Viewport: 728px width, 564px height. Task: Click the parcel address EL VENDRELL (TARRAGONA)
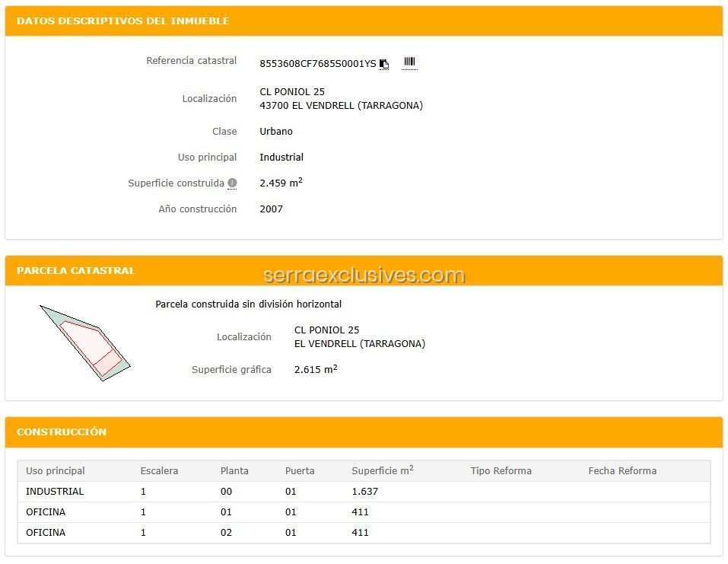tap(360, 344)
